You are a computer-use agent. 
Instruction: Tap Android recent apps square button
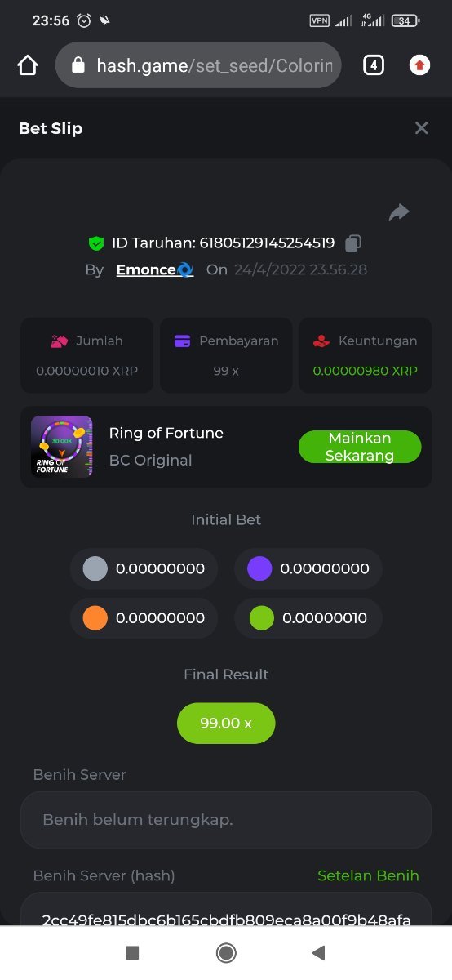point(132,952)
